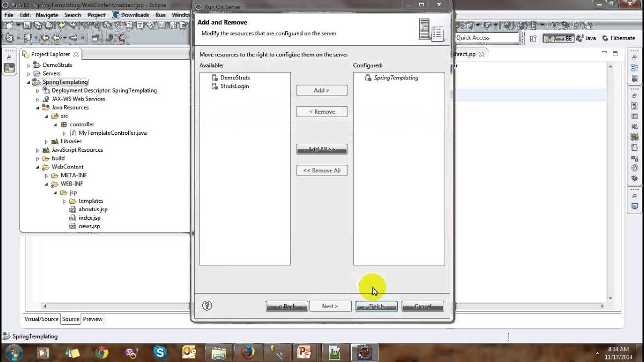644x362 pixels.
Task: Open the File menu
Action: (x=9, y=15)
